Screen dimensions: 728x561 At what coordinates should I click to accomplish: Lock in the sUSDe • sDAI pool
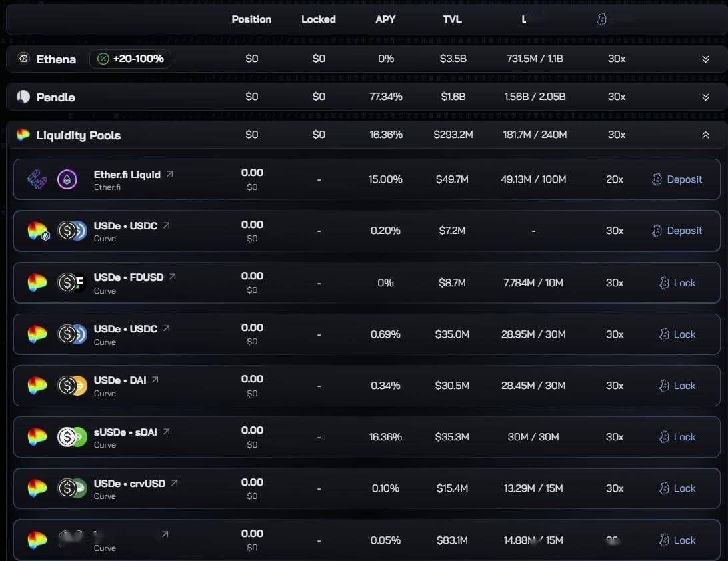point(677,437)
